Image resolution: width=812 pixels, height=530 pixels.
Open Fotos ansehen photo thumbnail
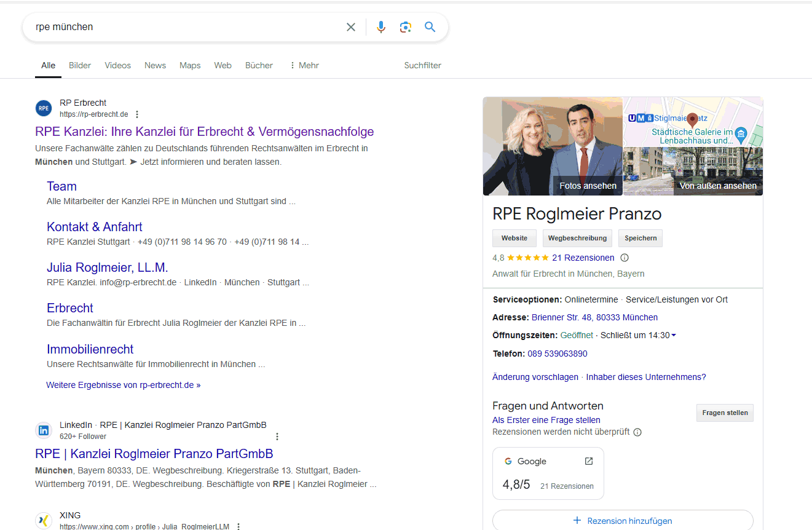click(x=553, y=146)
